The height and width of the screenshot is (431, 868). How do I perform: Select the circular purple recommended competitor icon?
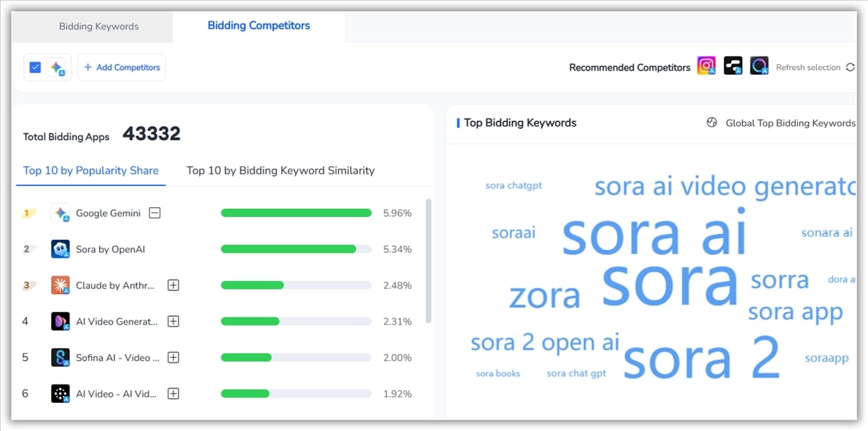759,66
